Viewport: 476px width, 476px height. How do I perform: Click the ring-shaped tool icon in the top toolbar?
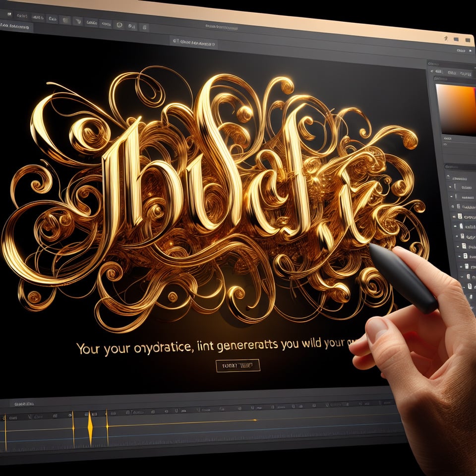[x=119, y=25]
